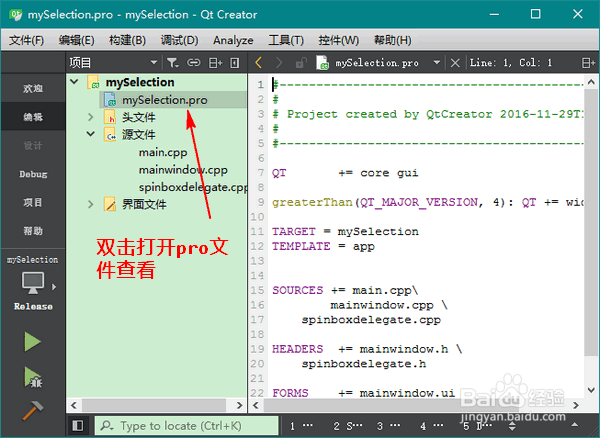Open the 调试(D) menu

(179, 40)
